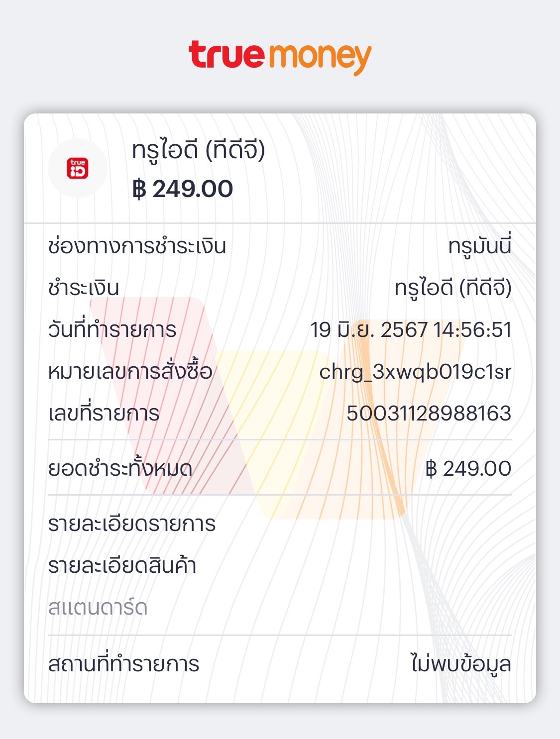
Task: Click the วันที่ทำรายการ label
Action: 112,329
